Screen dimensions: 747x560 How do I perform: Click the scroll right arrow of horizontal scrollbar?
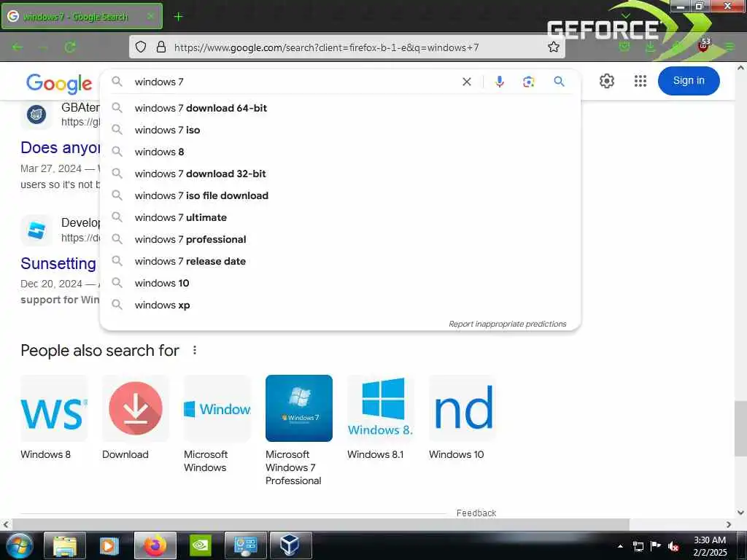click(x=729, y=524)
